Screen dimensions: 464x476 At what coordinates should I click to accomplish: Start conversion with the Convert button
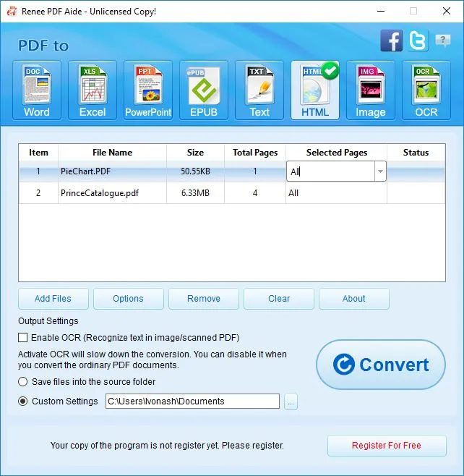(x=381, y=365)
